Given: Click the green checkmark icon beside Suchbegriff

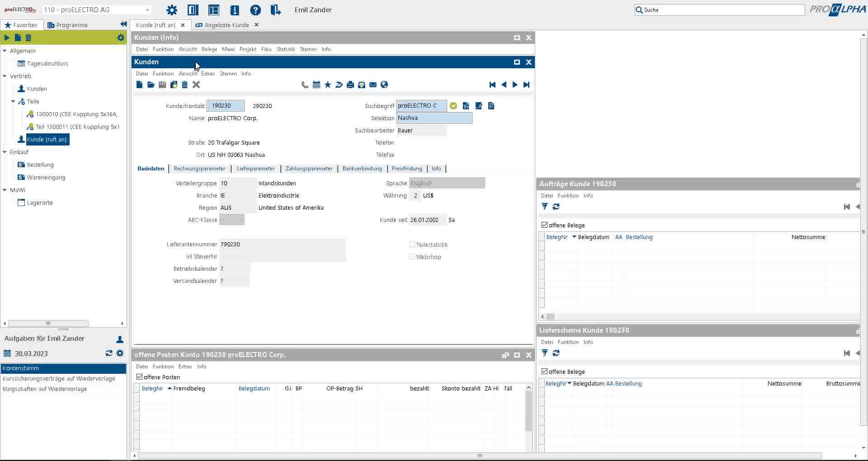Looking at the screenshot, I should [x=453, y=106].
